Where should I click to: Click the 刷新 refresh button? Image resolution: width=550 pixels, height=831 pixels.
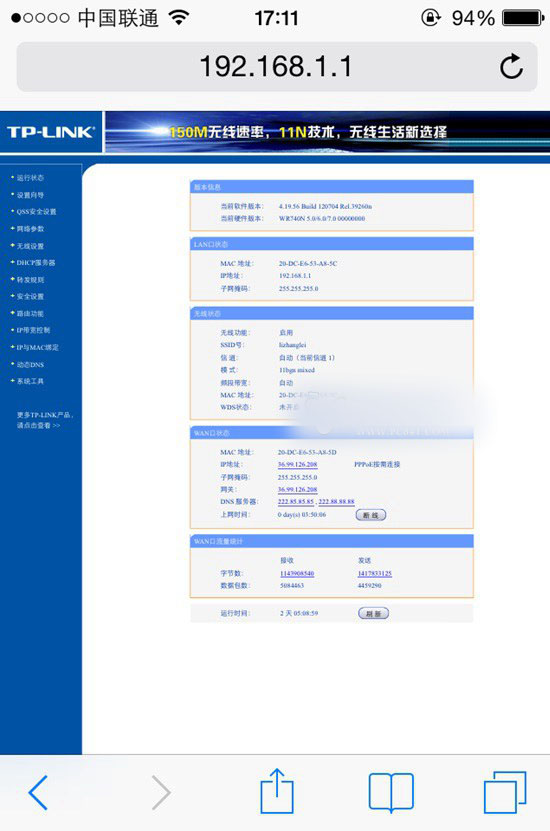[374, 613]
